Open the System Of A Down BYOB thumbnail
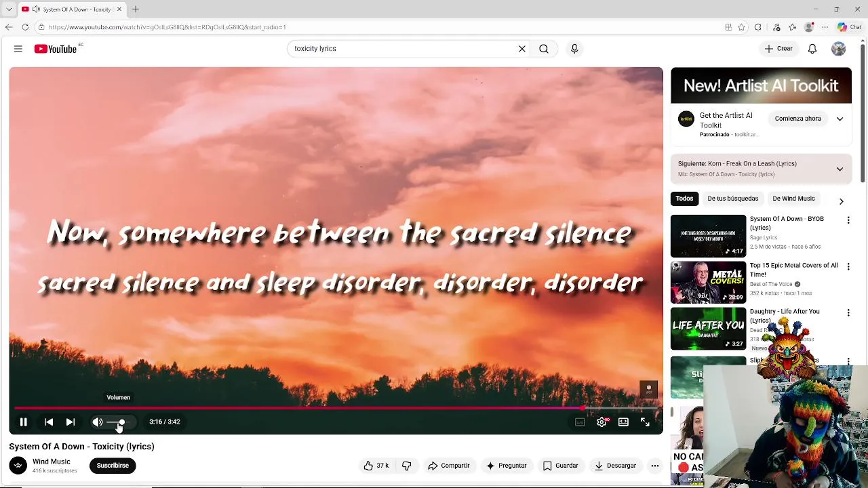 (x=708, y=236)
